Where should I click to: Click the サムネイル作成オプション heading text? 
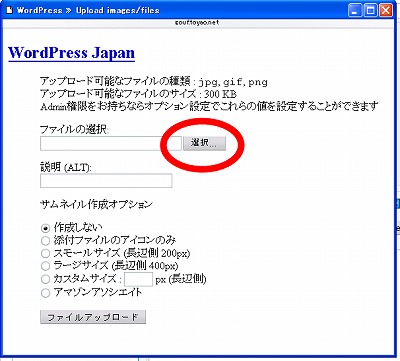click(x=96, y=204)
